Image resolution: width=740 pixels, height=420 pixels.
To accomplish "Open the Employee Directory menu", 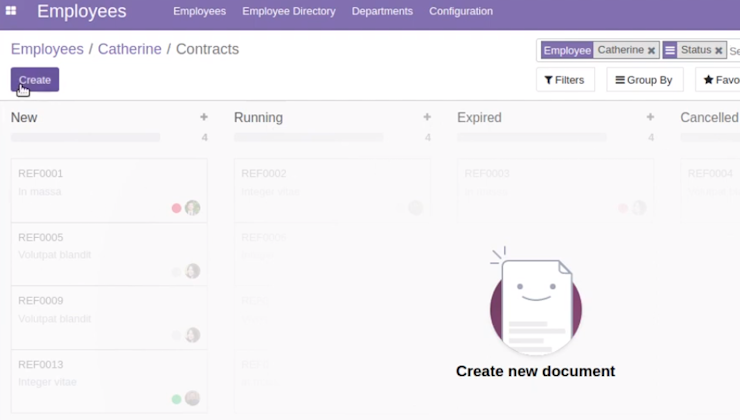I will pos(289,11).
